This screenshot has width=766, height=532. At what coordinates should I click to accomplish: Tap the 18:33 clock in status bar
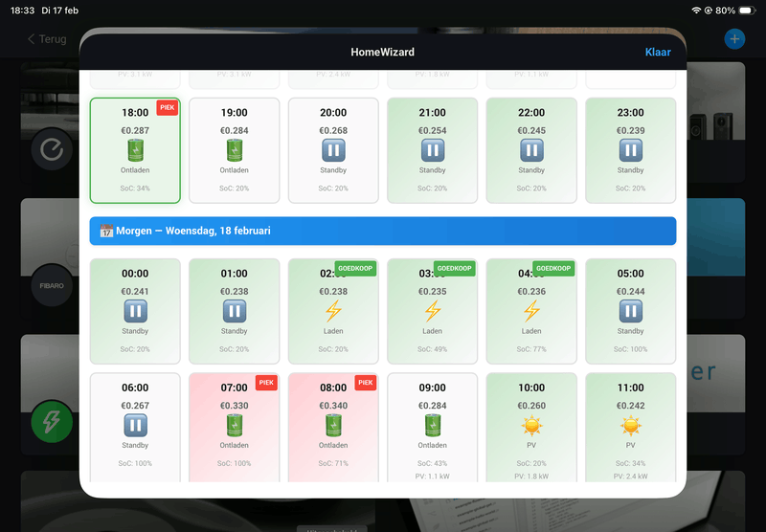tap(22, 11)
